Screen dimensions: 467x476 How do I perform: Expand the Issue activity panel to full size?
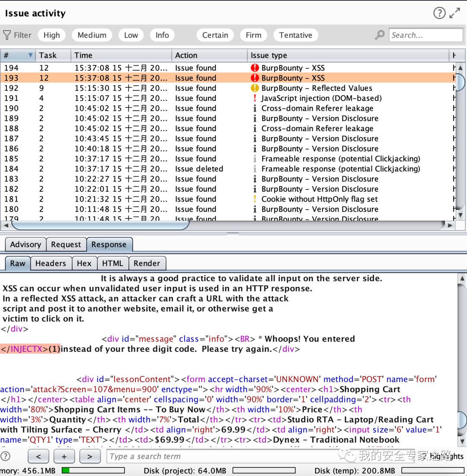(454, 13)
